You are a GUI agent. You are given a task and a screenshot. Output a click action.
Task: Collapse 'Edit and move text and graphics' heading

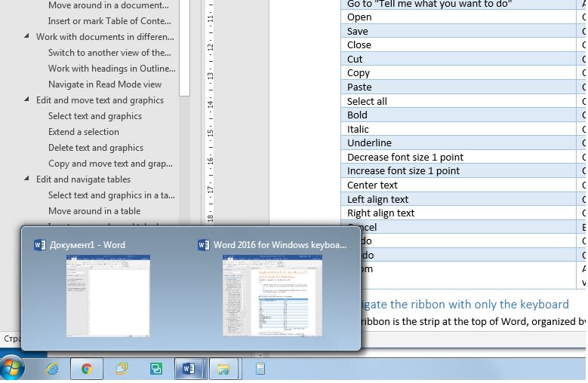pyautogui.click(x=26, y=100)
